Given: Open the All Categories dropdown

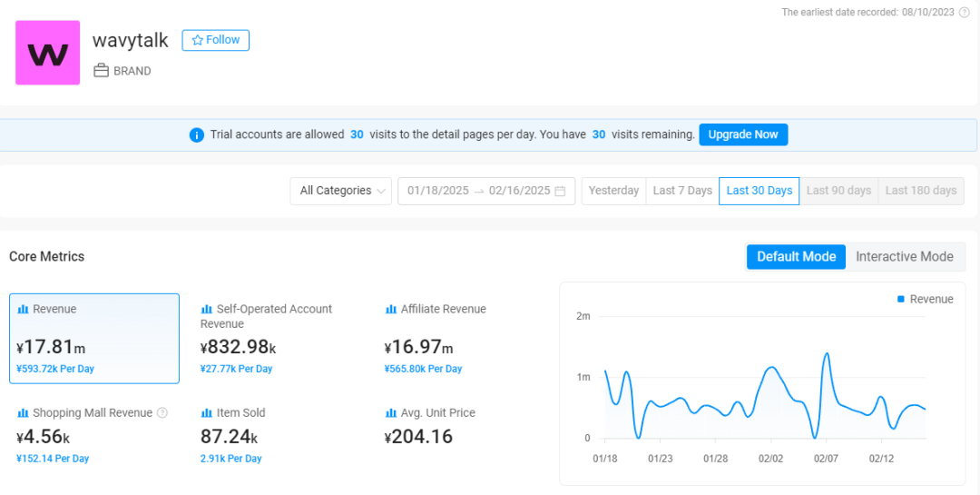Looking at the screenshot, I should [341, 191].
